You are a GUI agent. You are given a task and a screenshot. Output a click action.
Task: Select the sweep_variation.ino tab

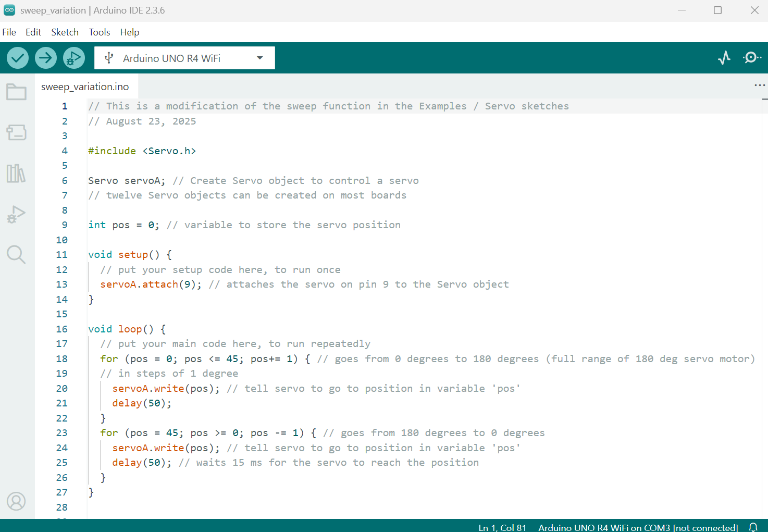pos(85,87)
